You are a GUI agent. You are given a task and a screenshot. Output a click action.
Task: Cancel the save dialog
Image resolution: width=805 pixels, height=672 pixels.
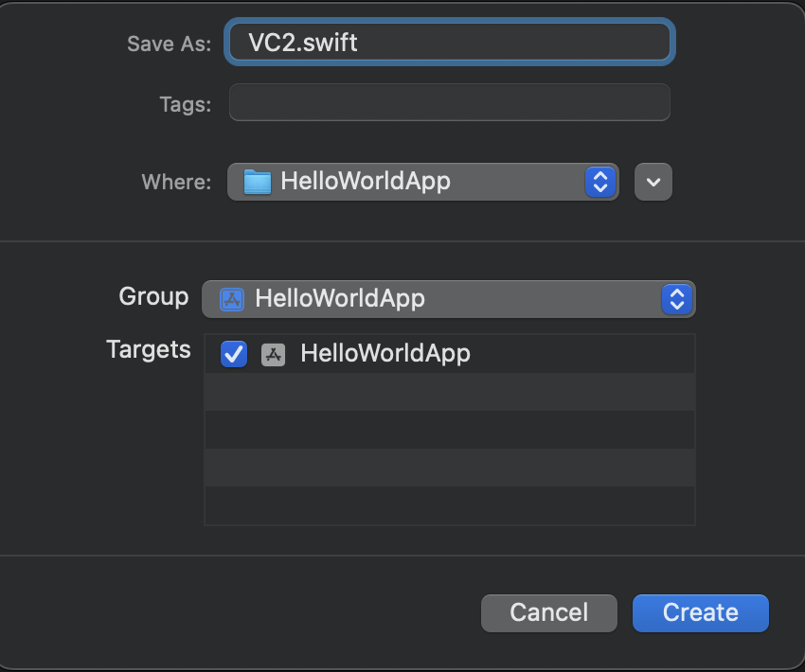point(548,613)
